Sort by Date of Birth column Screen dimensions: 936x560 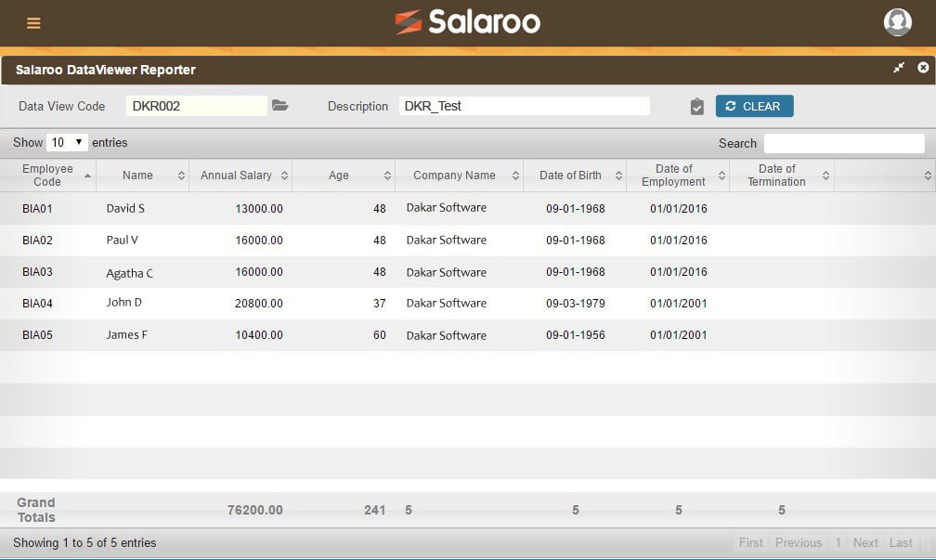(575, 175)
